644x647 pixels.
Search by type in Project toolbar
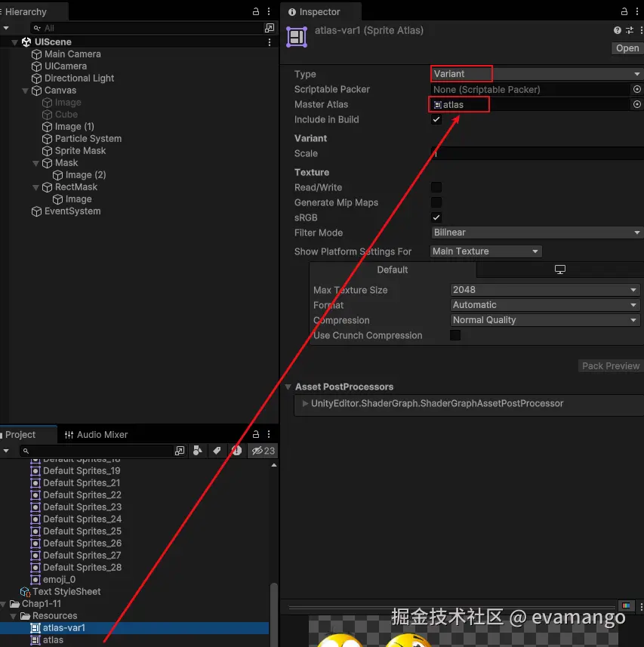coord(198,451)
